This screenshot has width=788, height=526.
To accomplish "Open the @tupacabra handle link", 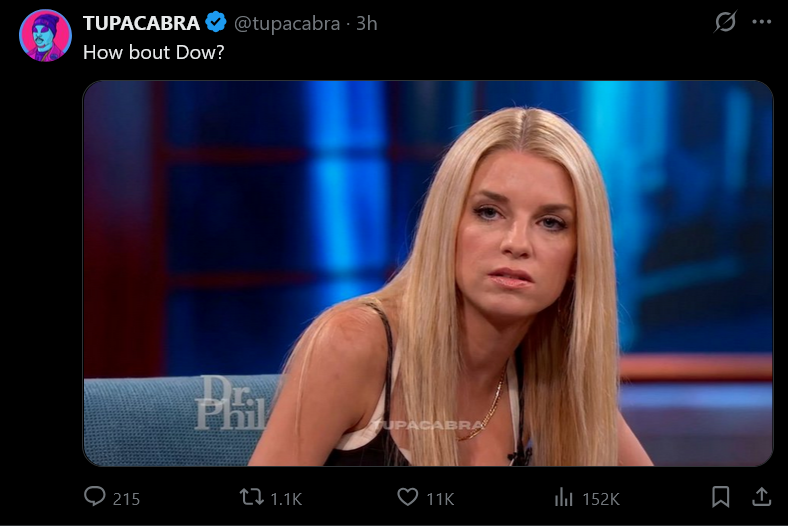I will 286,24.
